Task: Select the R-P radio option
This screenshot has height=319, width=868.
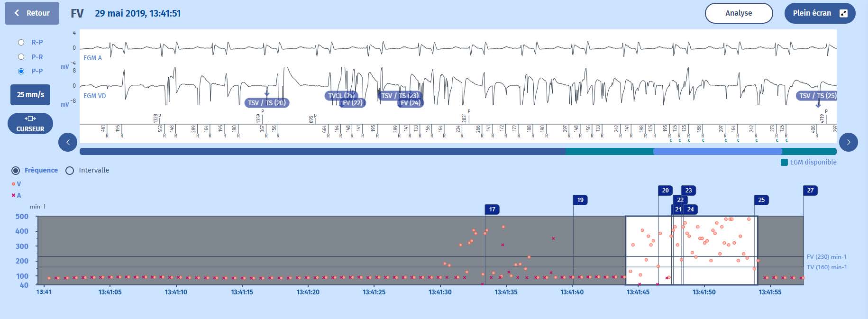Action: tap(21, 42)
